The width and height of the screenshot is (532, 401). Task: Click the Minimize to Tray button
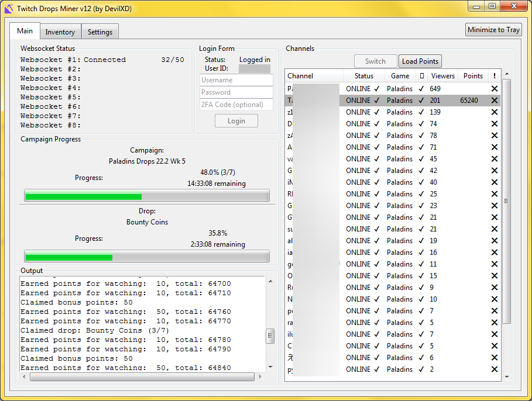pos(494,29)
